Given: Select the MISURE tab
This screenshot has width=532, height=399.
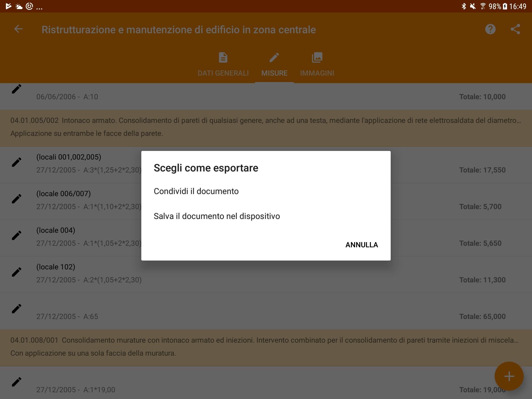Looking at the screenshot, I should [274, 64].
